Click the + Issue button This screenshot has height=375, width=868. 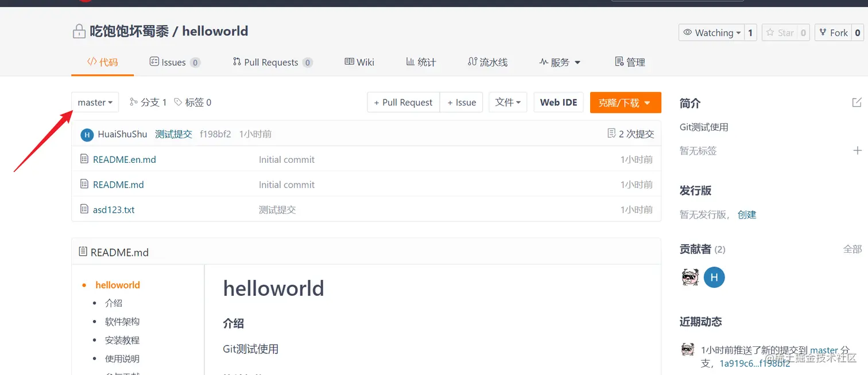click(x=462, y=102)
